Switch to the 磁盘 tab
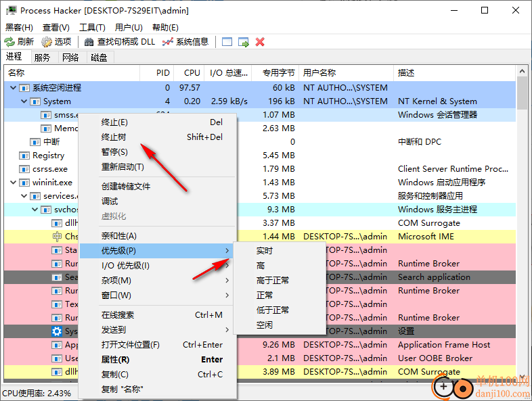Image resolution: width=532 pixels, height=401 pixels. point(99,57)
